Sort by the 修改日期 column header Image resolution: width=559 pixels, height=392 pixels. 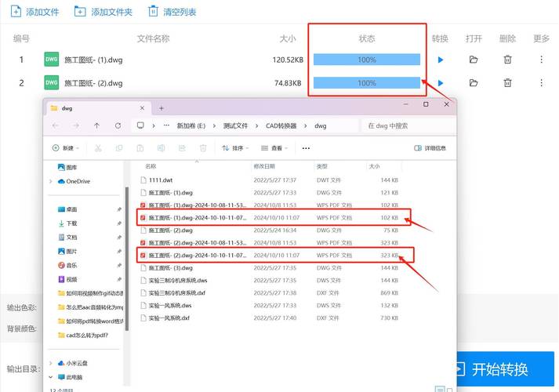264,166
